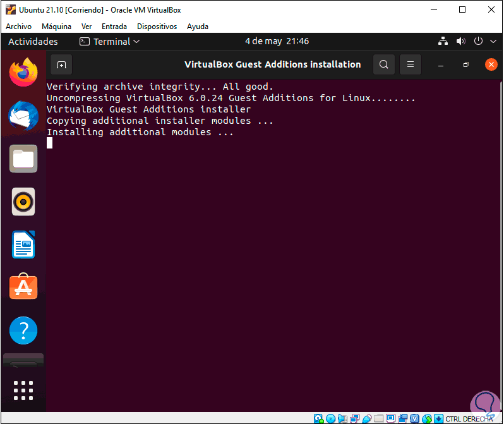Open the clock showing 4 de may 21:46
The image size is (504, 424).
pyautogui.click(x=277, y=41)
